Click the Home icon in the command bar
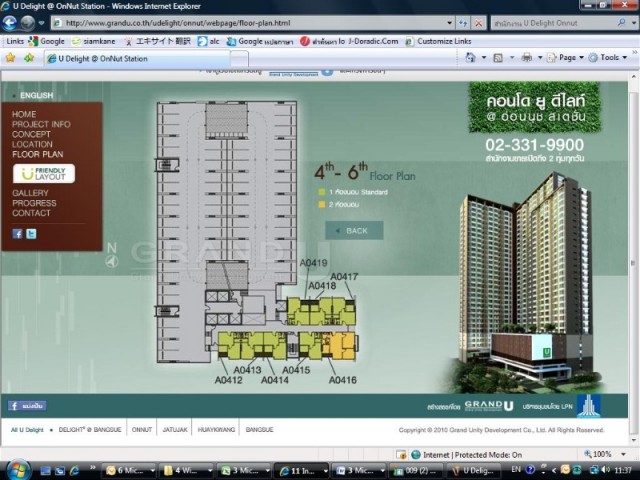The width and height of the screenshot is (640, 480). (x=469, y=58)
